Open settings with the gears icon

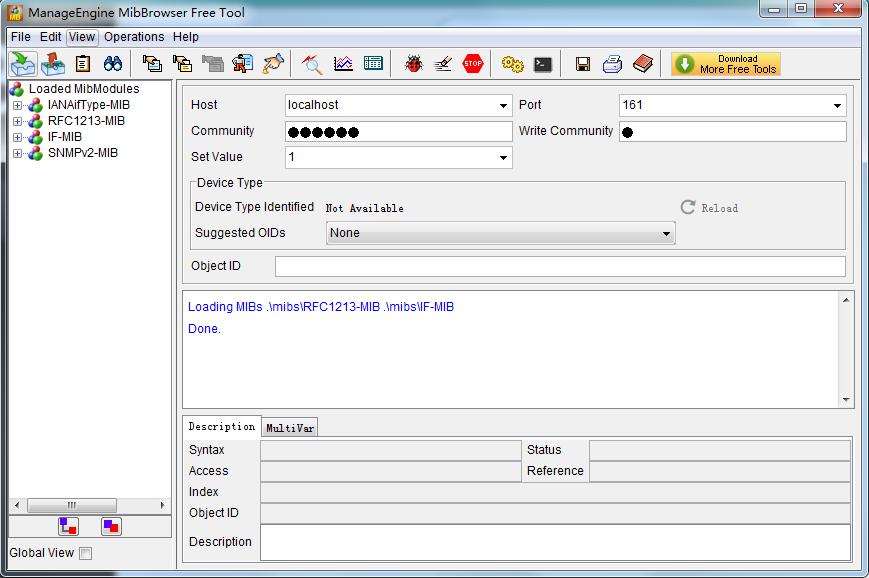coord(513,64)
